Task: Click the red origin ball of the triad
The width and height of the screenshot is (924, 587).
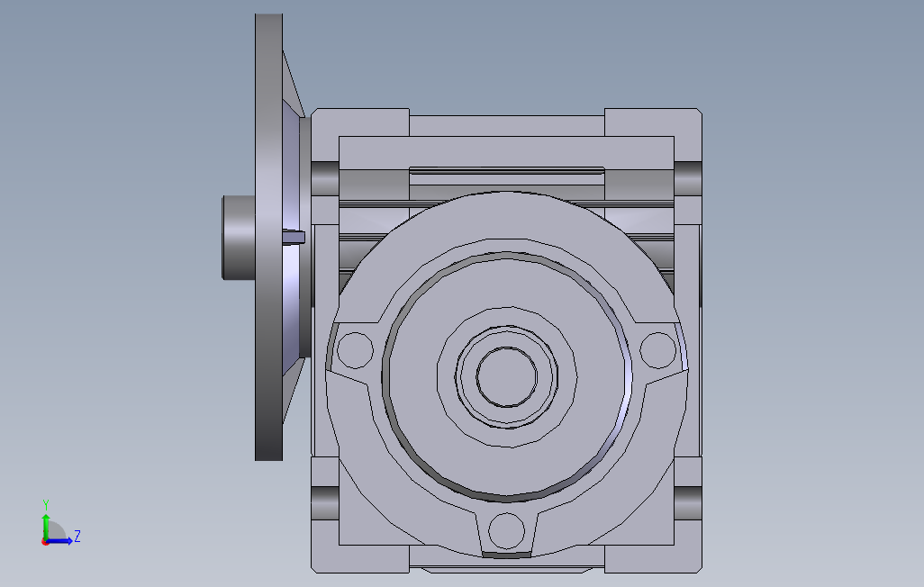Action: point(45,542)
